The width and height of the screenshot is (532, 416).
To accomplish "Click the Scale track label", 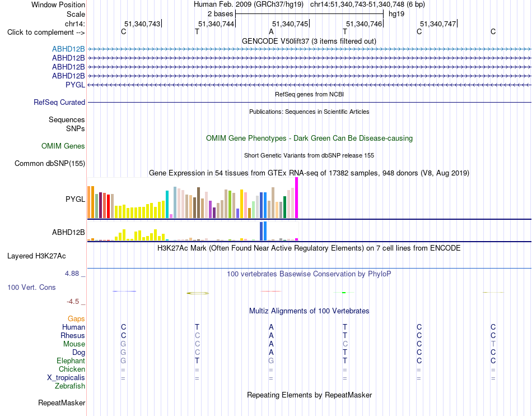I will click(x=76, y=14).
